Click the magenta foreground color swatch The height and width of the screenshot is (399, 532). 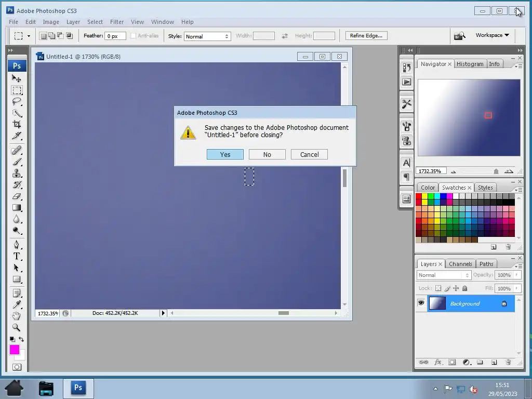14,350
